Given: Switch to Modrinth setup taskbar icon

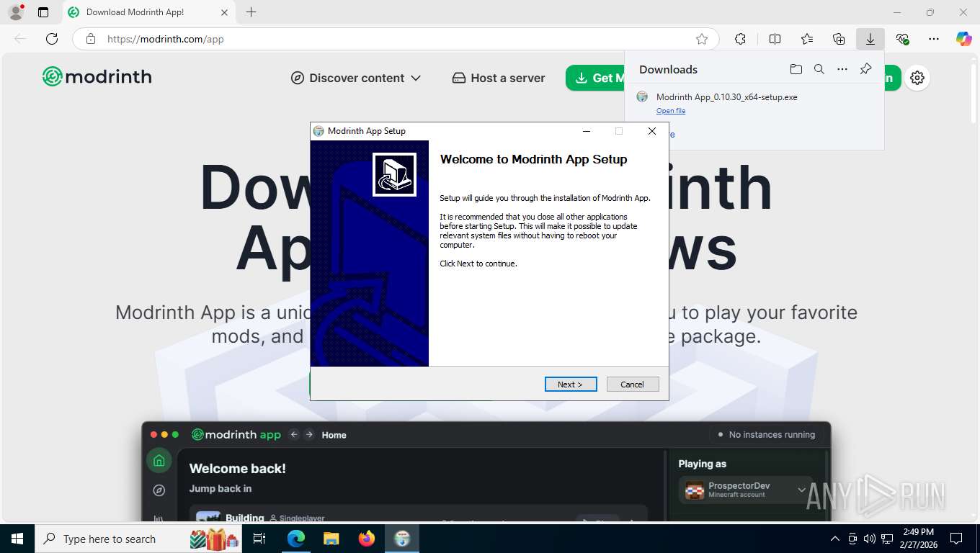Looking at the screenshot, I should click(x=402, y=539).
